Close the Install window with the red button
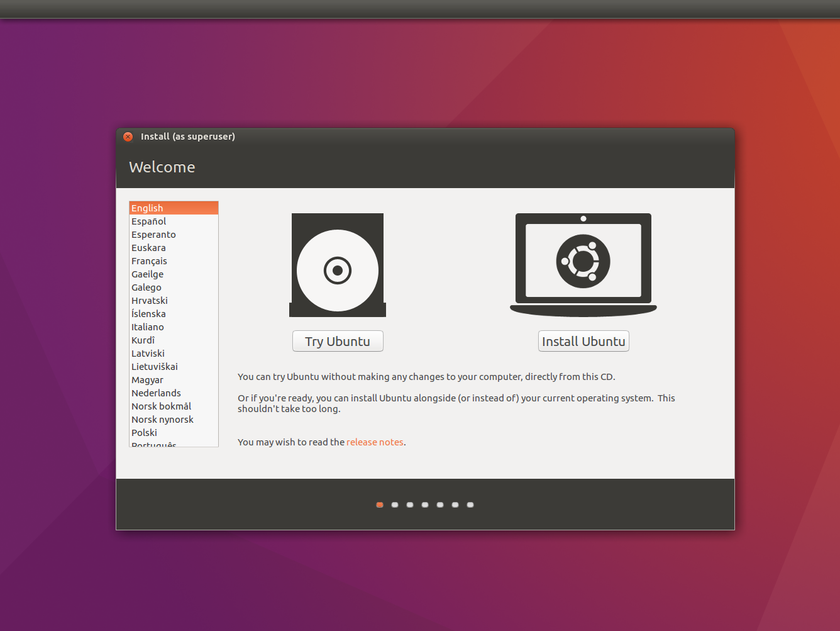The image size is (840, 631). [128, 137]
